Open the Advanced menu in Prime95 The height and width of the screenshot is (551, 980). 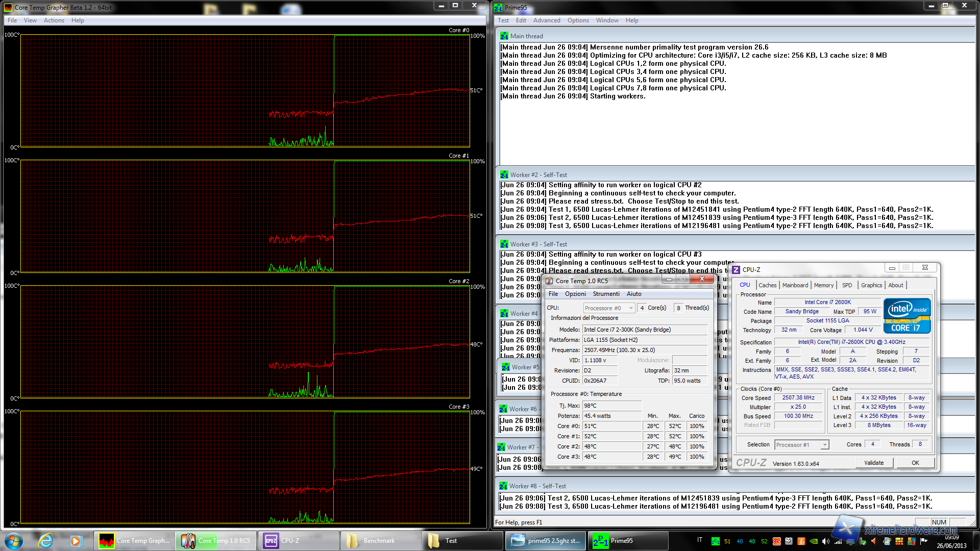[546, 20]
